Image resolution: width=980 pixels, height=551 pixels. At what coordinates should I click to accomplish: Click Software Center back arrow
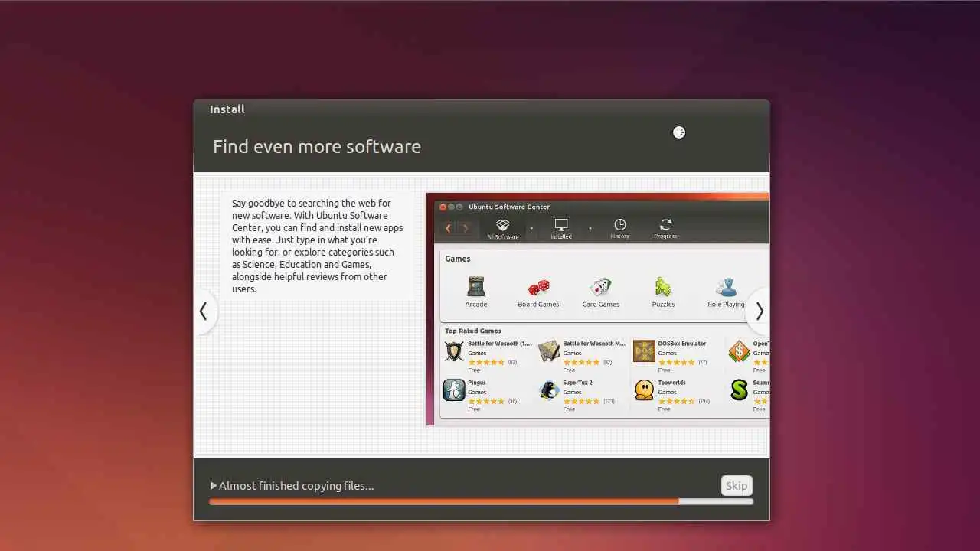point(449,227)
